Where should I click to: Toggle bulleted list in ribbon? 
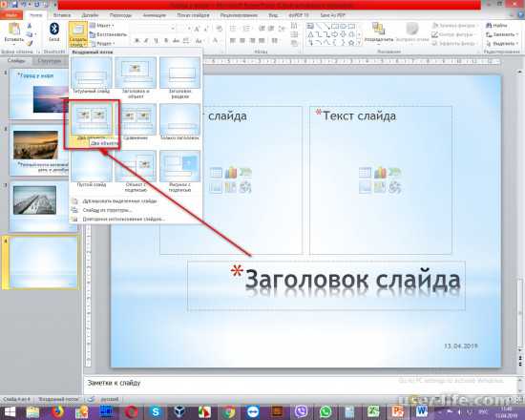(x=234, y=29)
